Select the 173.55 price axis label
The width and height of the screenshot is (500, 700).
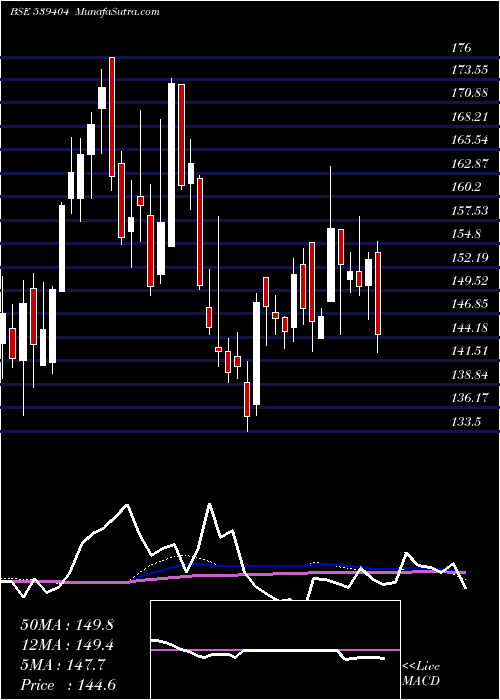click(x=469, y=70)
